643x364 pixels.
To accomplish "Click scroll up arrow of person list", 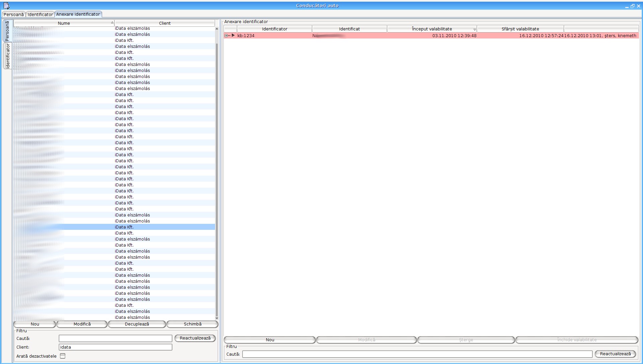I will point(217,29).
